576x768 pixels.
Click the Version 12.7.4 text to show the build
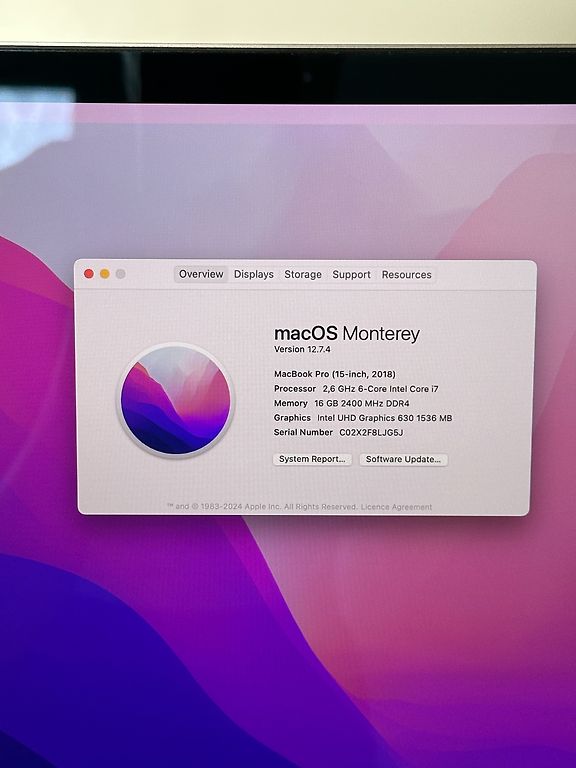pos(302,349)
